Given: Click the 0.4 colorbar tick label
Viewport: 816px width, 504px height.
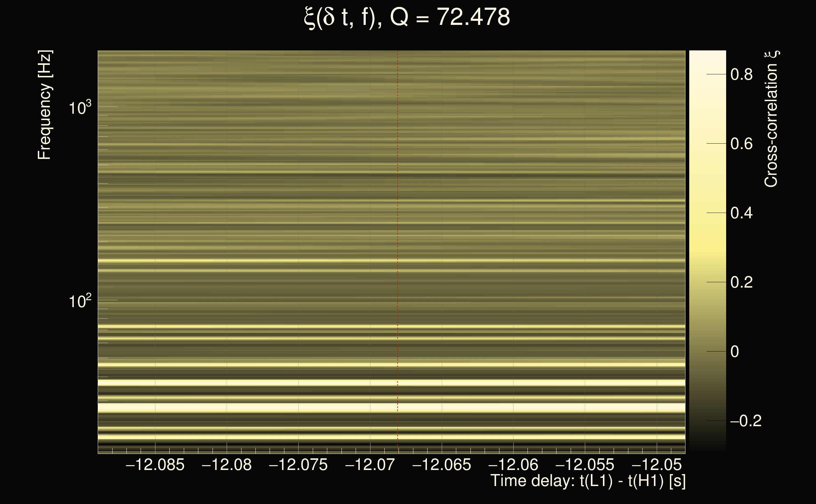Looking at the screenshot, I should (x=741, y=213).
